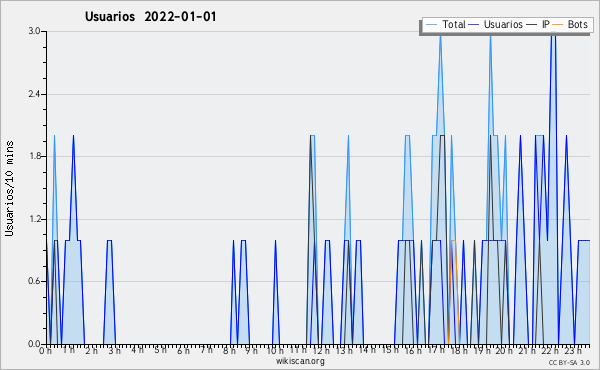The height and width of the screenshot is (370, 600).
Task: Click the '2.4' y-axis value
Action: pyautogui.click(x=34, y=94)
